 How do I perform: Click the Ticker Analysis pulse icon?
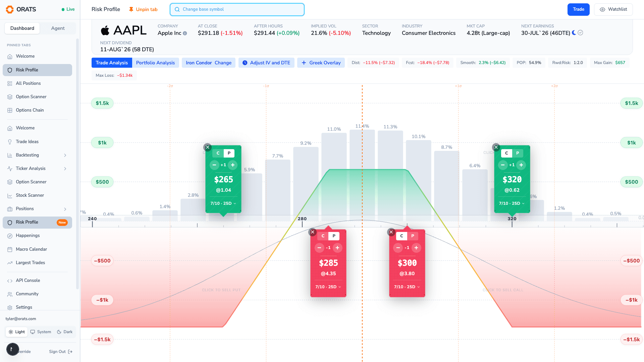pos(10,169)
